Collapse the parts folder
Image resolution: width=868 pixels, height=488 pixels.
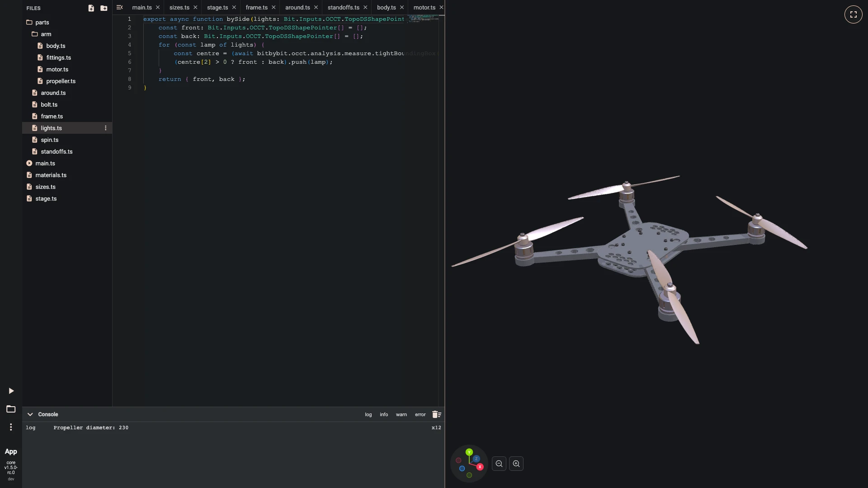click(x=67, y=23)
